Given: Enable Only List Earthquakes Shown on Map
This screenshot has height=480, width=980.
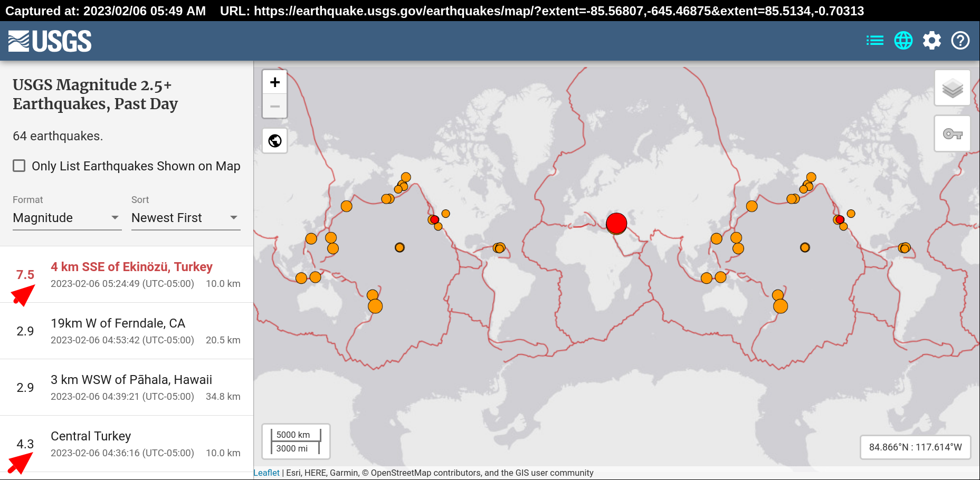Looking at the screenshot, I should point(19,166).
